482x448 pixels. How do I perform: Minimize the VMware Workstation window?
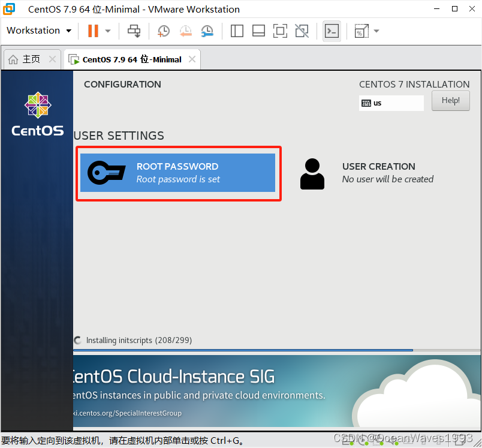point(436,9)
